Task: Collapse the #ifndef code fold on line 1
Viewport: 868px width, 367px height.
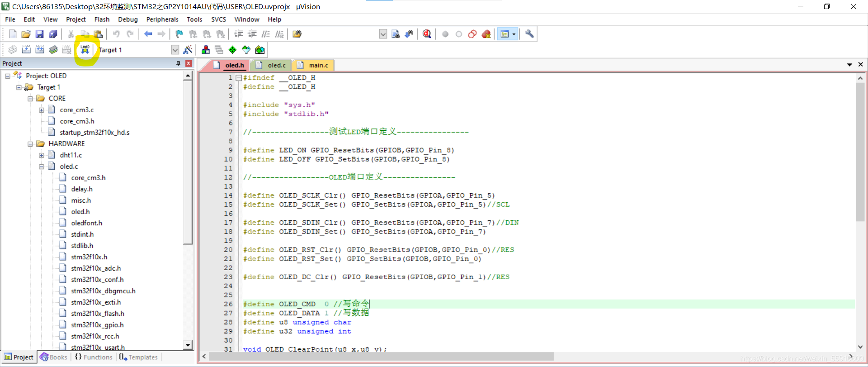Action: [239, 78]
